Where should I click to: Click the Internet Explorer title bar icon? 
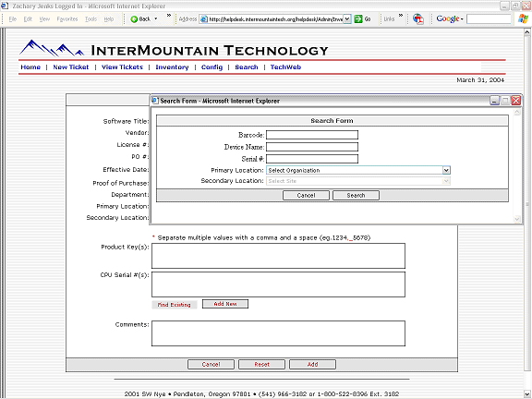pyautogui.click(x=5, y=6)
